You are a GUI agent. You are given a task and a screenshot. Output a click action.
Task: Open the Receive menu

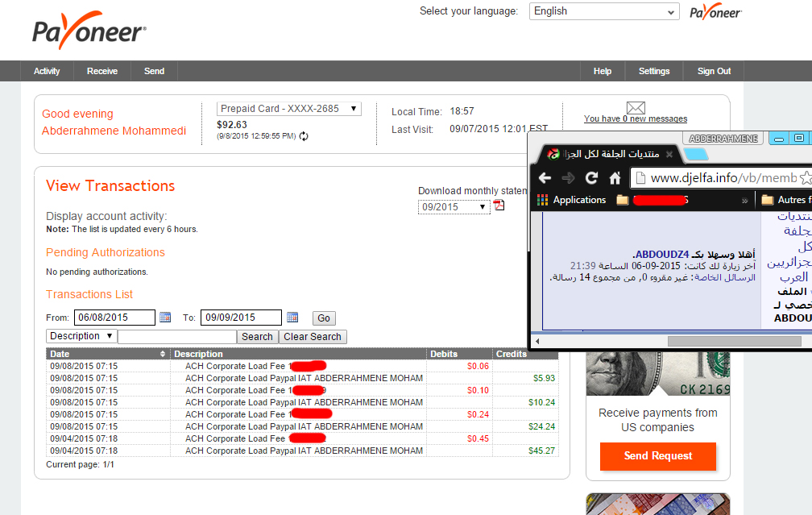(102, 71)
